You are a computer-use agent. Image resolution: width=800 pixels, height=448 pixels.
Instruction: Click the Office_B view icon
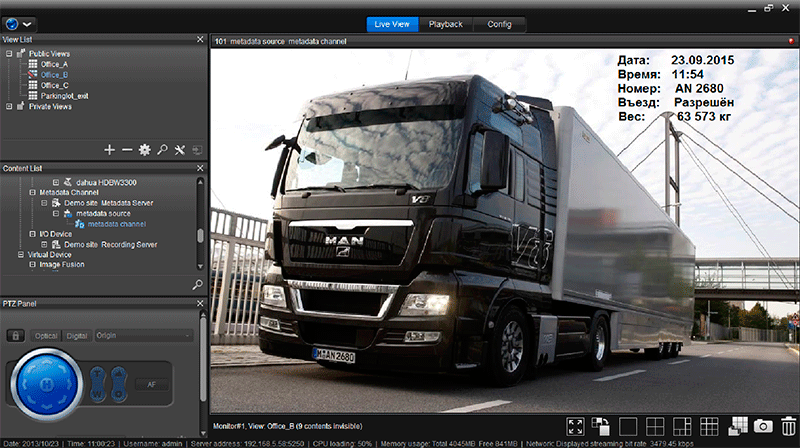tap(33, 74)
